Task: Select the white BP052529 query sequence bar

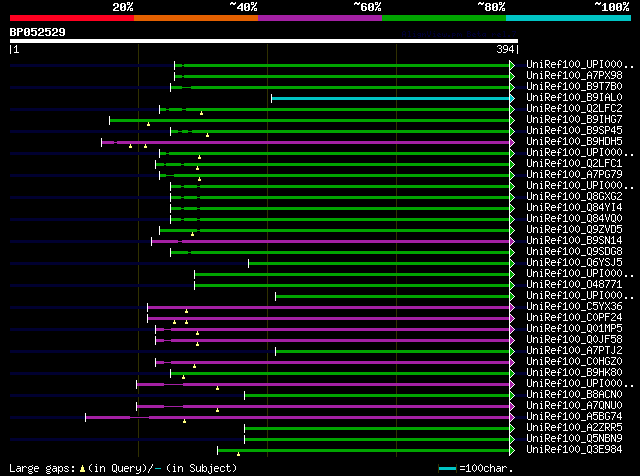Action: 264,41
